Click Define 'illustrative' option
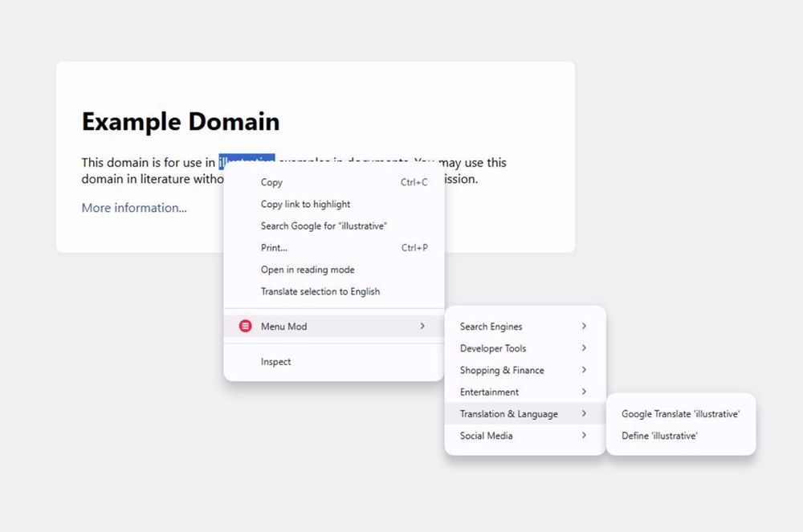This screenshot has width=803, height=532. click(681, 436)
